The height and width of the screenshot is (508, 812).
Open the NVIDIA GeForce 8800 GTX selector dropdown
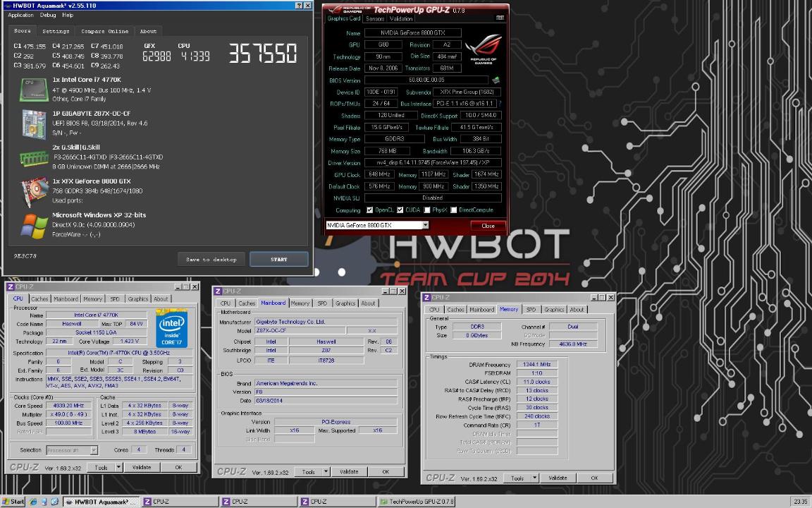pos(425,226)
